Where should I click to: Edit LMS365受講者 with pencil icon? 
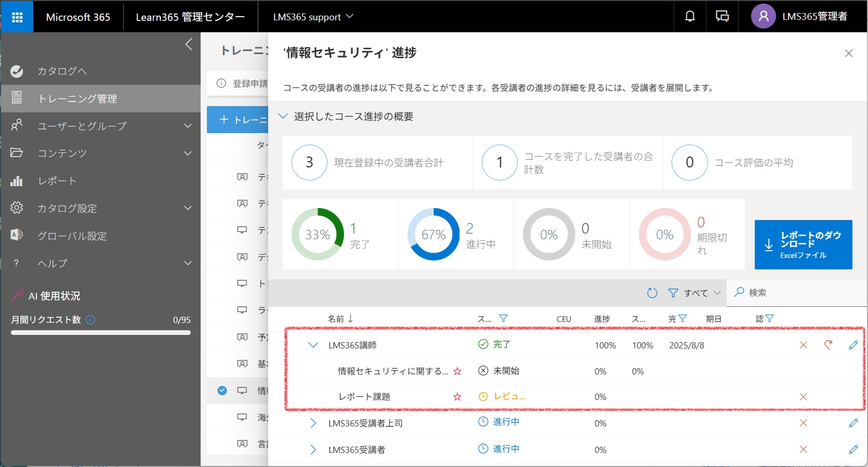coord(853,449)
